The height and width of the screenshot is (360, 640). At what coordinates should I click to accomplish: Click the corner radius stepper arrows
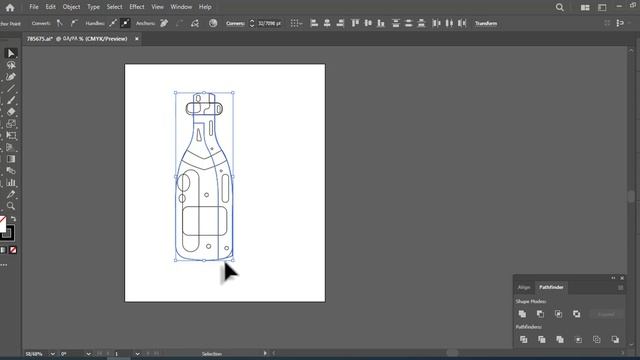click(252, 23)
